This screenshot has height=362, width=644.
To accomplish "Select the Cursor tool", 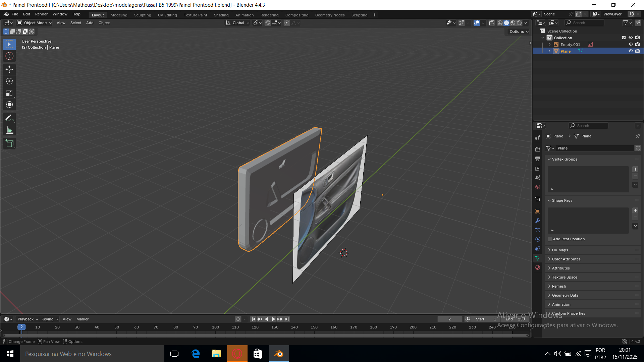I will click(9, 56).
